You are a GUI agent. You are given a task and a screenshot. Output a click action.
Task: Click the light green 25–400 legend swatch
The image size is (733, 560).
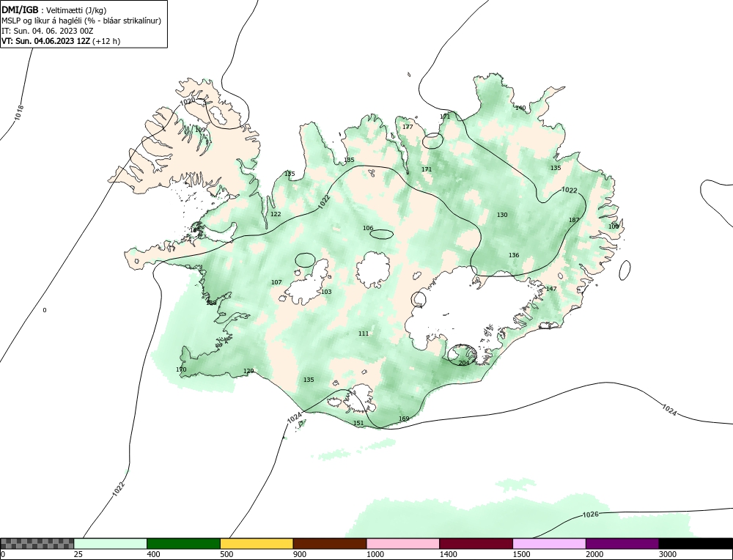(111, 544)
